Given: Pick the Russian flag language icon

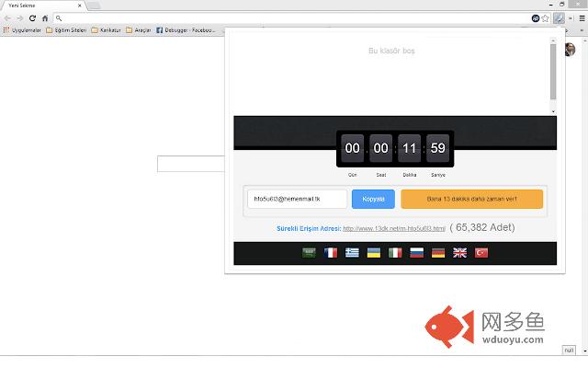Looking at the screenshot, I should 416,252.
